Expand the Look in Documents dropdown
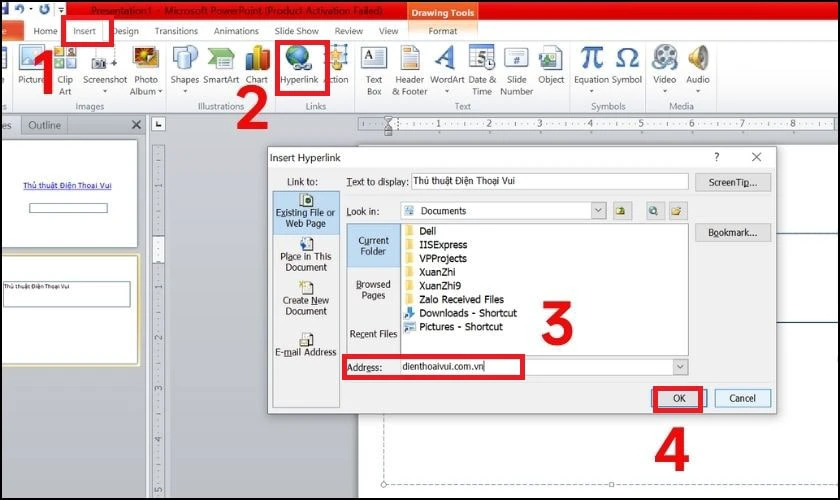The height and width of the screenshot is (500, 840). 598,211
